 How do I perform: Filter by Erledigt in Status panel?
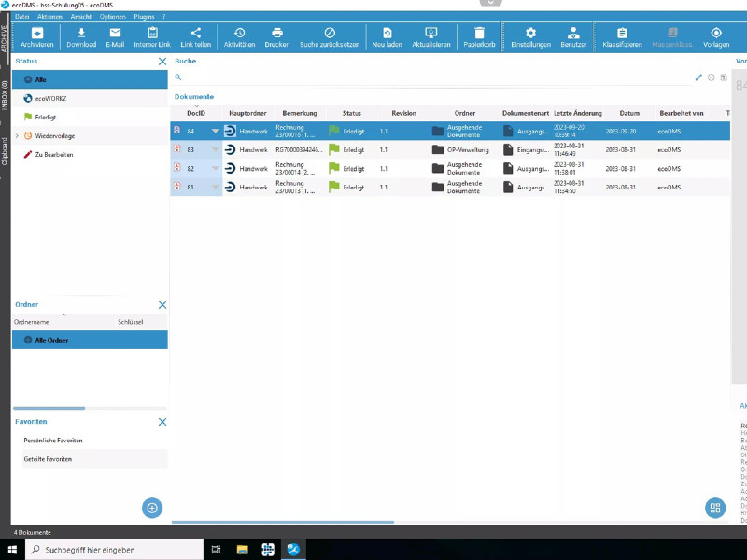[x=90, y=118]
